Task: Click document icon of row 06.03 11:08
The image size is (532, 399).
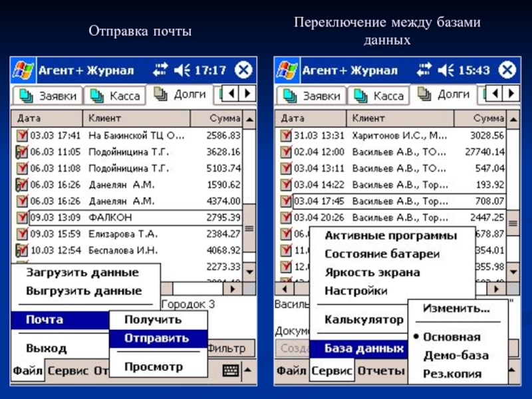Action: tap(22, 168)
